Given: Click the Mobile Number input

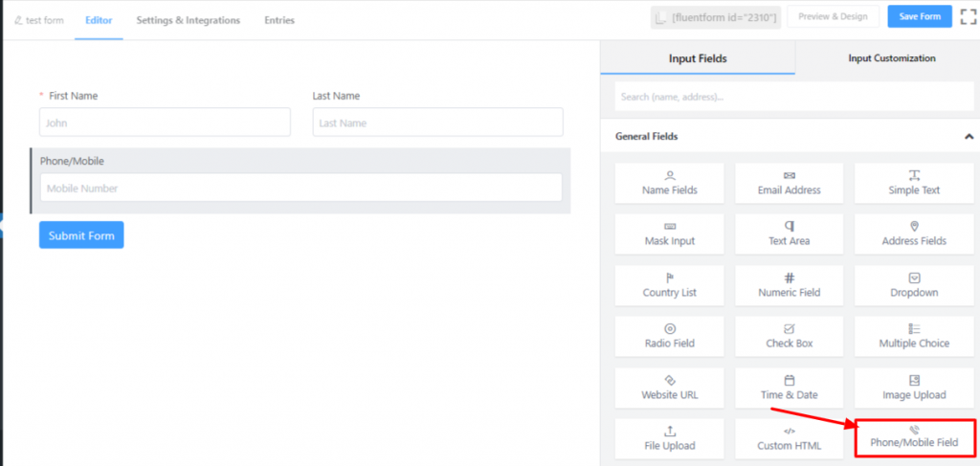Looking at the screenshot, I should (x=301, y=188).
